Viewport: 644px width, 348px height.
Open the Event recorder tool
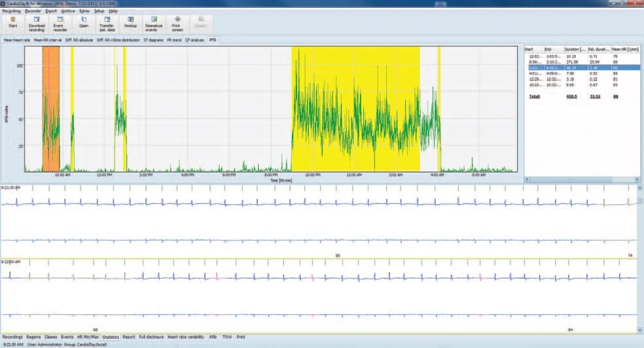point(60,24)
